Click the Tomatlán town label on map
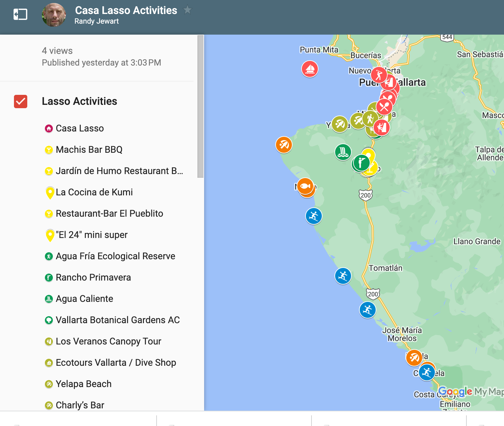 point(386,268)
